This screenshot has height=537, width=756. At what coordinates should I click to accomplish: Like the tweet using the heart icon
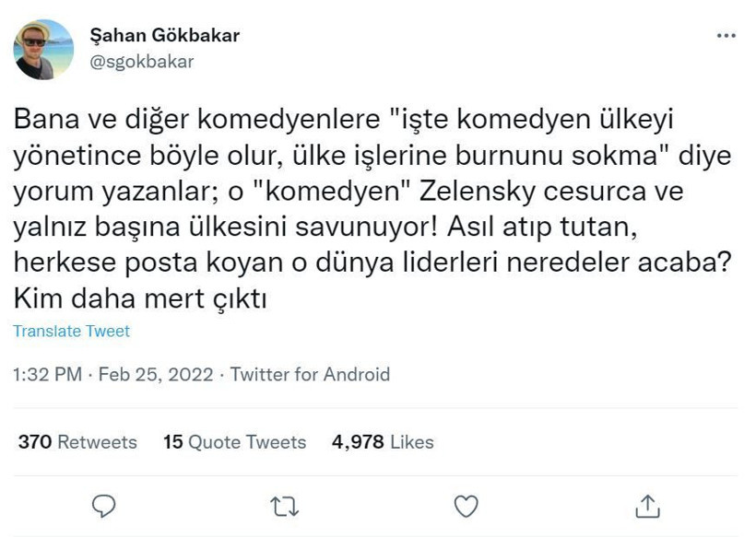coord(467,505)
